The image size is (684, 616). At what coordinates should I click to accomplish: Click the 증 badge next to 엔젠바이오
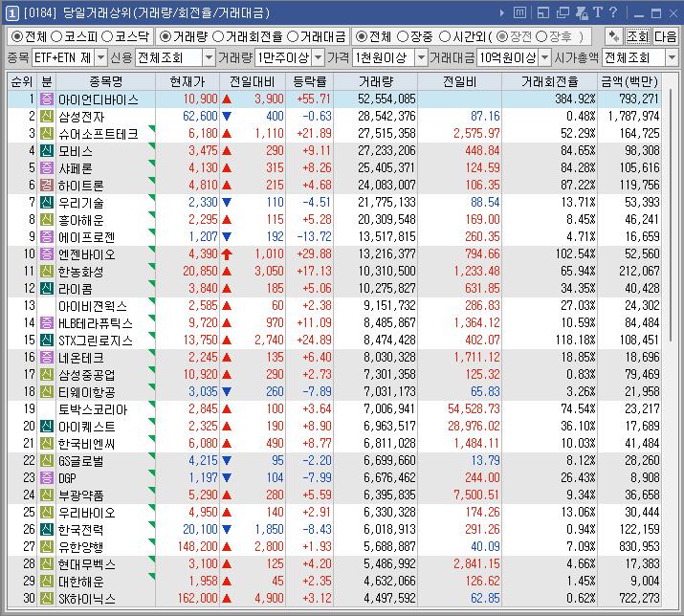47,253
